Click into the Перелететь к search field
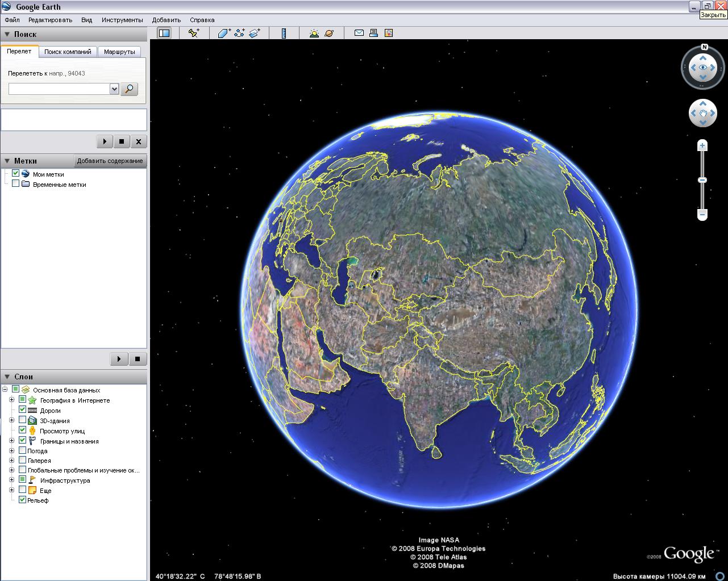Screen dimensions: 728x581 59,89
